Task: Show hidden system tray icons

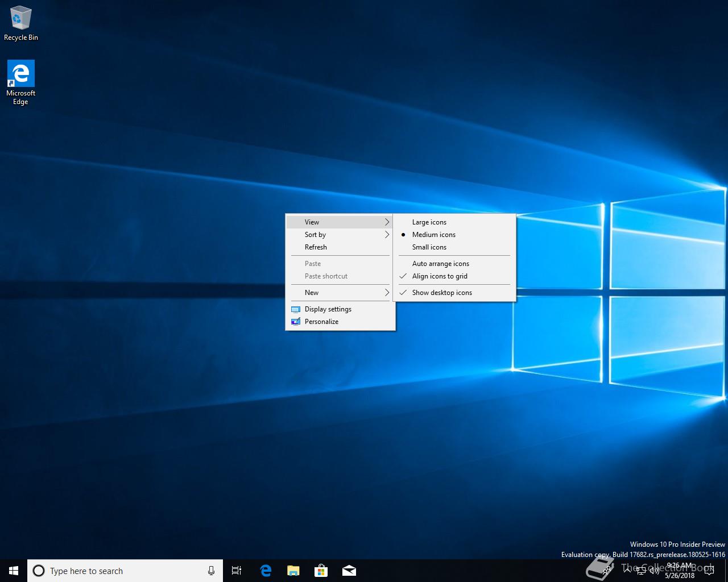Action: 627,570
